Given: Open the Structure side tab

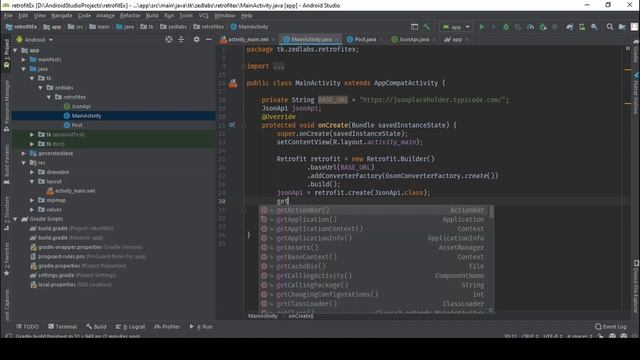Looking at the screenshot, I should click(x=6, y=213).
